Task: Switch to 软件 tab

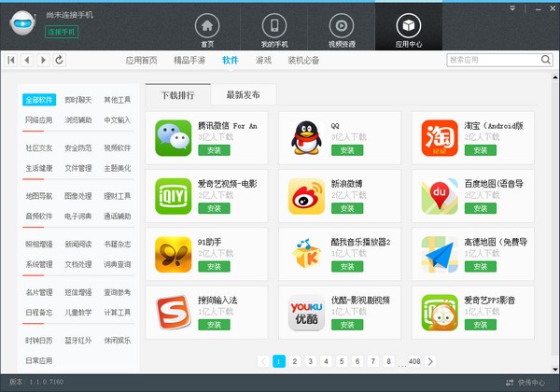Action: (x=231, y=61)
